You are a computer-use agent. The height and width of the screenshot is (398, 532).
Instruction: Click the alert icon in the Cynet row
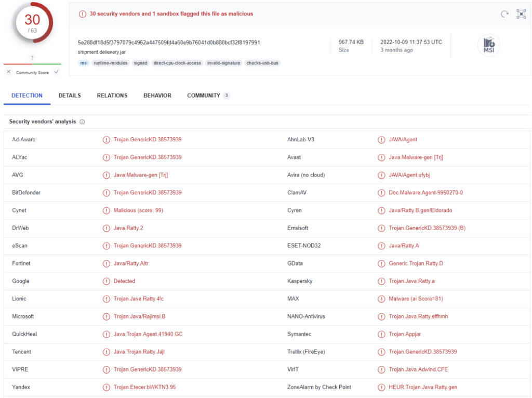pos(106,210)
